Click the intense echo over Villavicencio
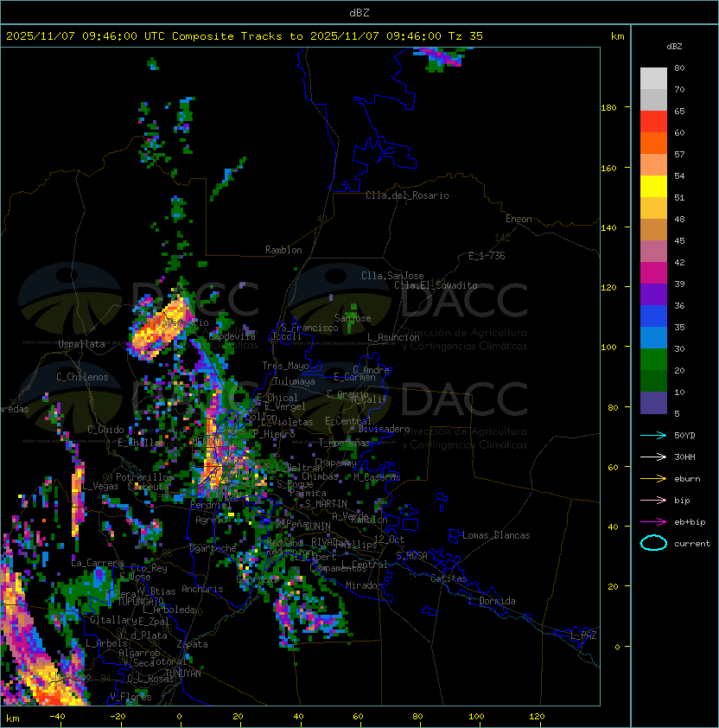 [x=160, y=328]
